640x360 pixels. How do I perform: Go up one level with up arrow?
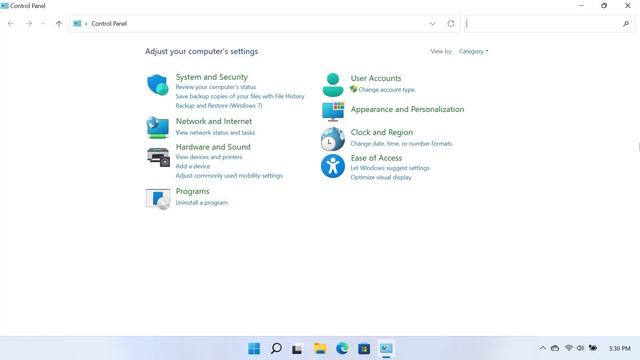[59, 24]
